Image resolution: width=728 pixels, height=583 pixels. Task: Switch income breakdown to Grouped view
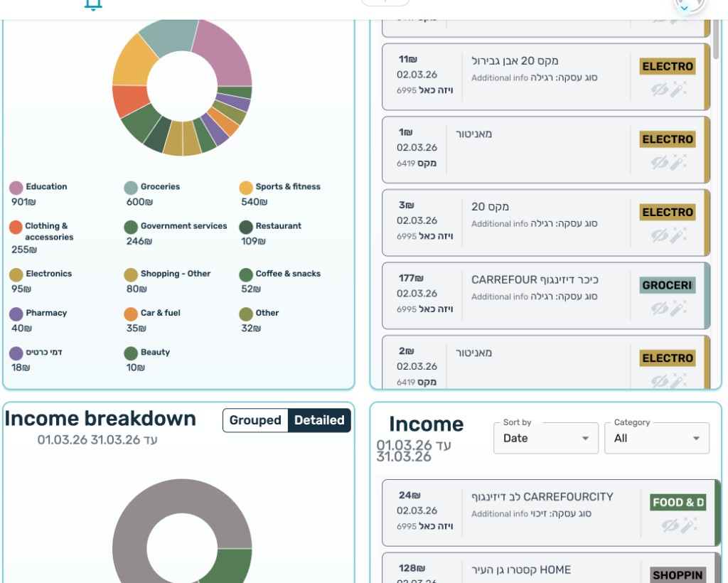tap(255, 420)
